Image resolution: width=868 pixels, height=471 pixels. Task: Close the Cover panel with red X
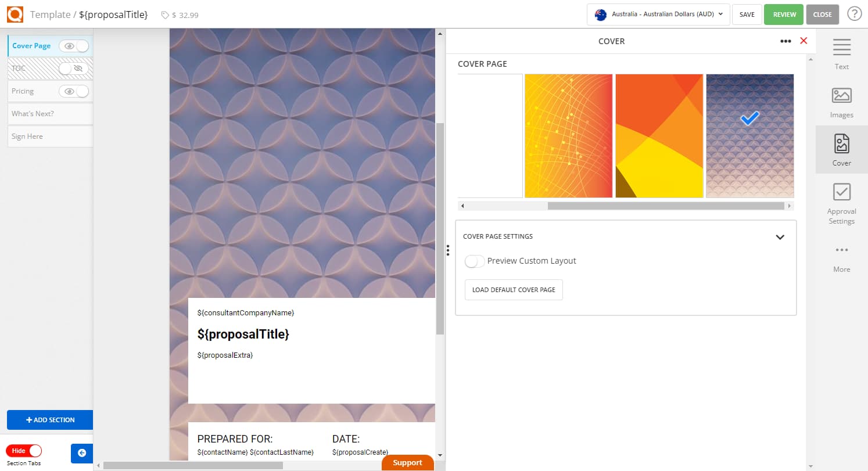coord(804,41)
